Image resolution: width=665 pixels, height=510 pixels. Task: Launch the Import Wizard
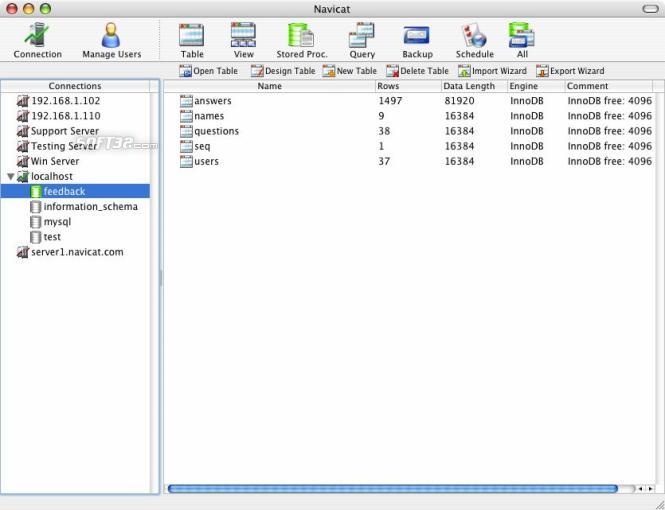click(492, 71)
